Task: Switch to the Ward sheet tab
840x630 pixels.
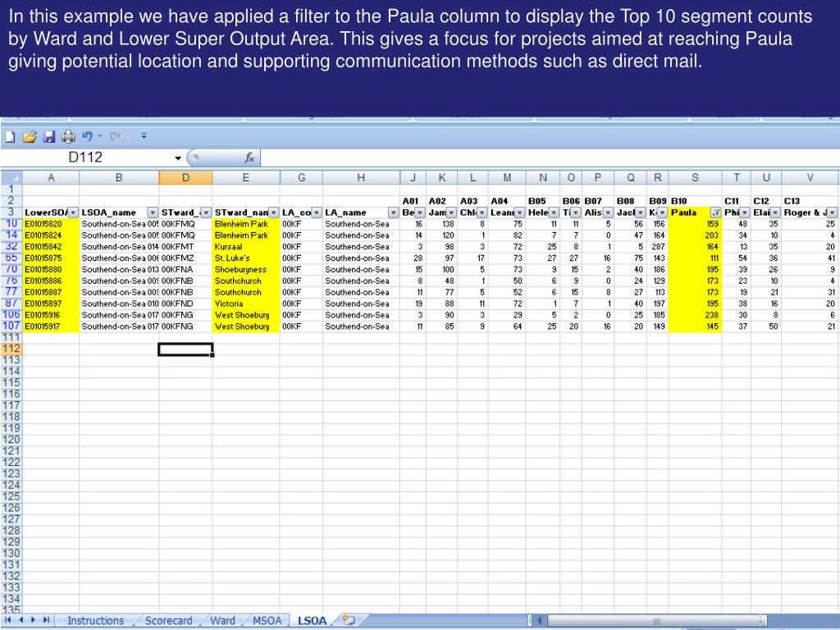Action: pos(222,620)
